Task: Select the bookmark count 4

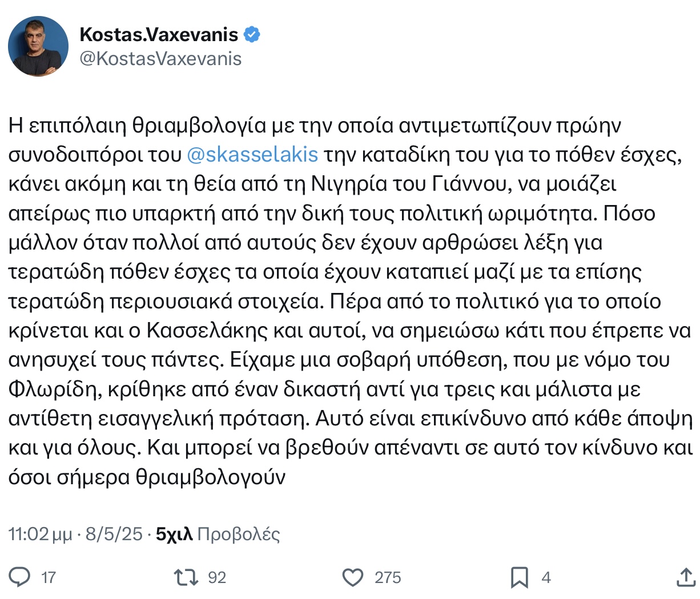Action: [546, 578]
